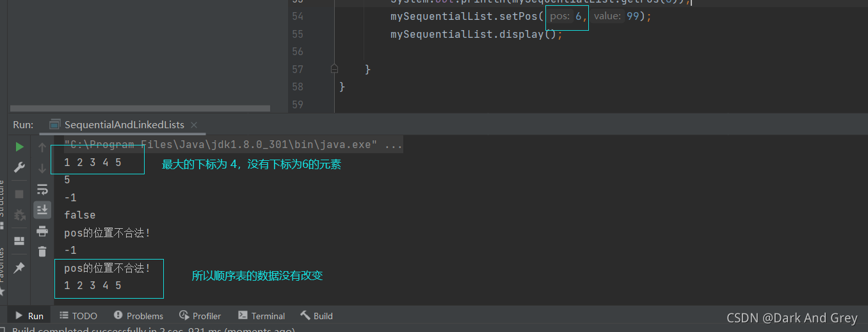Clear console output with the trash icon
This screenshot has width=868, height=332.
click(42, 251)
